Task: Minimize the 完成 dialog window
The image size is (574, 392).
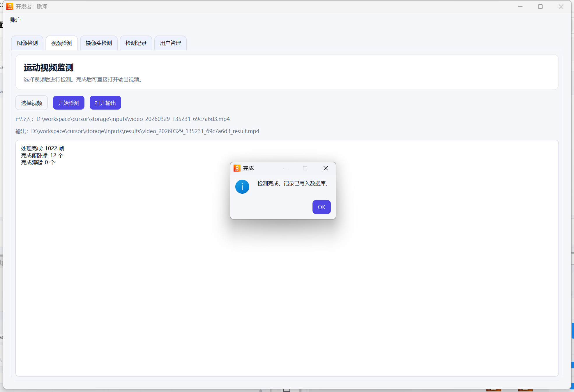Action: (285, 168)
